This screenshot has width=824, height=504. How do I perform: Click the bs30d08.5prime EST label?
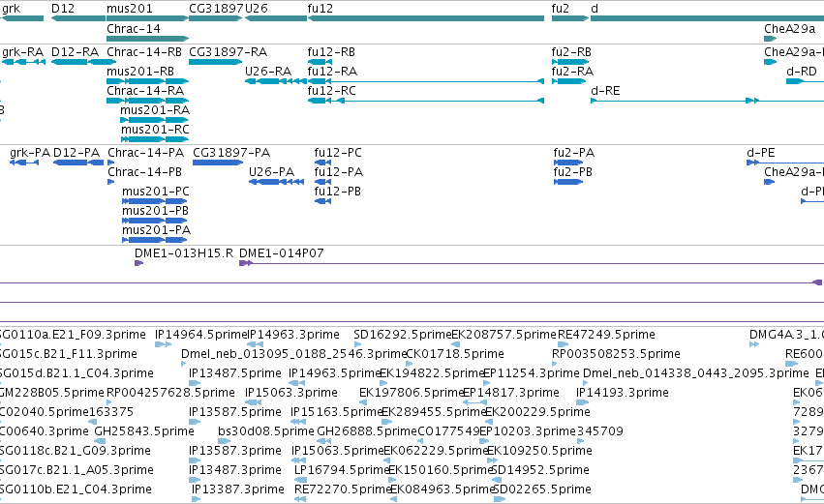[x=266, y=431]
